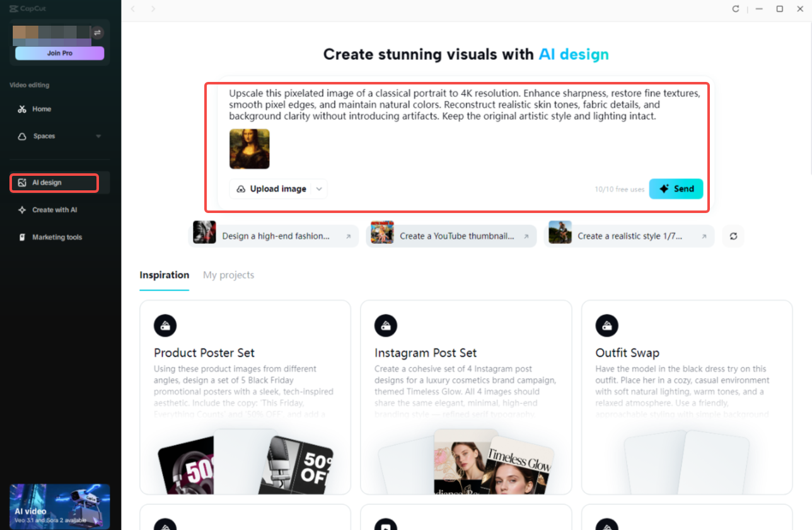Click the account switch arrows icon

click(x=97, y=33)
